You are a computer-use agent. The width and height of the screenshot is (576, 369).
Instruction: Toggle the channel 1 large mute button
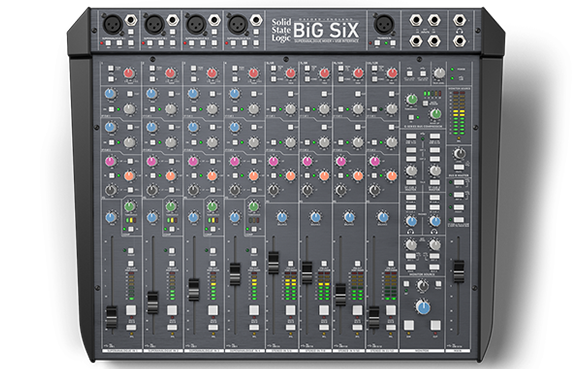(x=131, y=310)
